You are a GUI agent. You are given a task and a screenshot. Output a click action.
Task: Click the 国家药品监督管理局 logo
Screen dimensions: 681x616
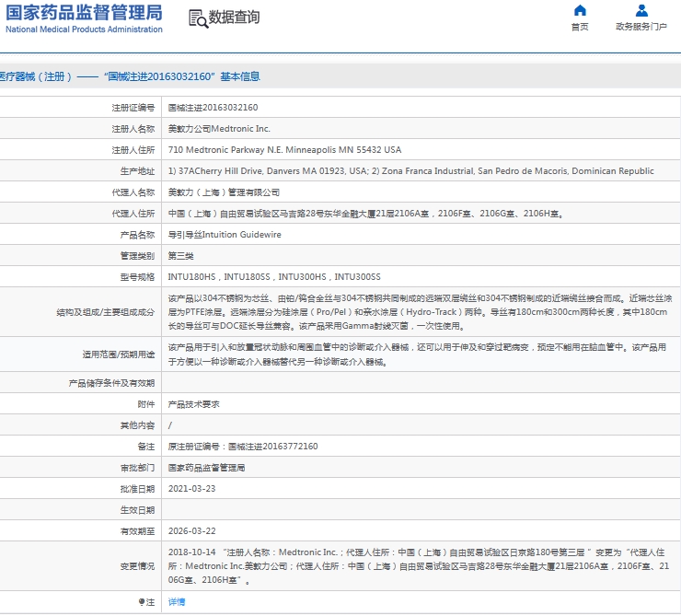[84, 13]
